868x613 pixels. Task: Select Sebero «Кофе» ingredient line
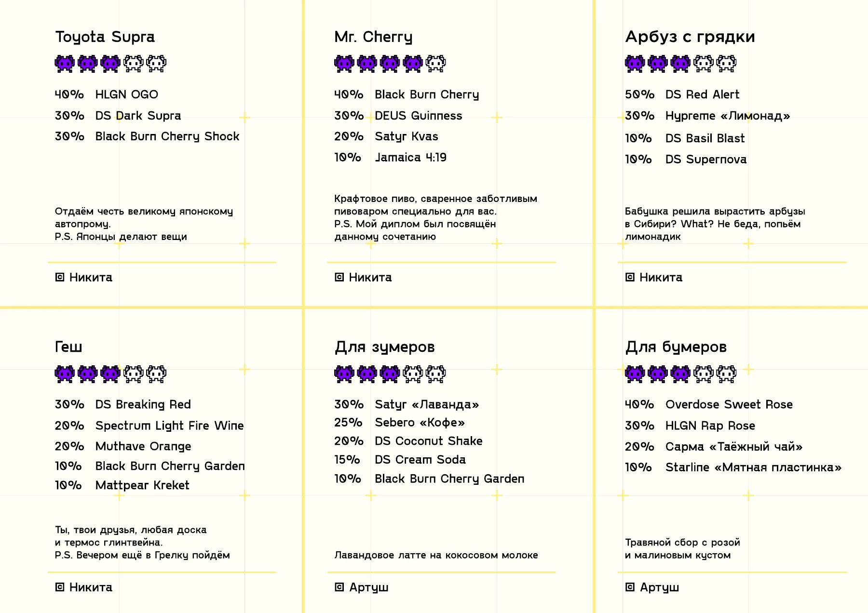point(400,423)
